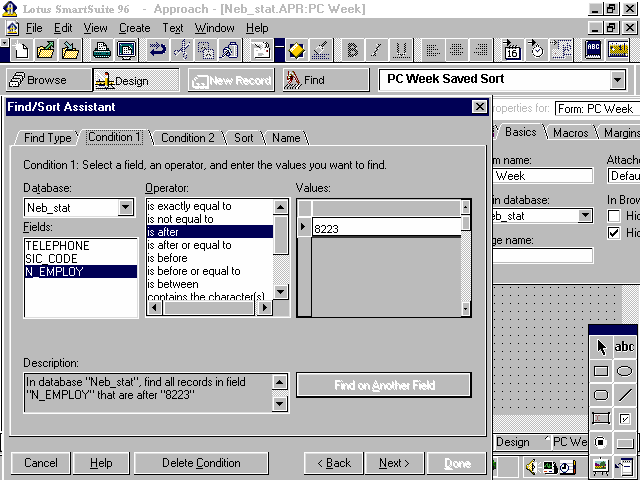Click the Find button in action bar

(325, 80)
